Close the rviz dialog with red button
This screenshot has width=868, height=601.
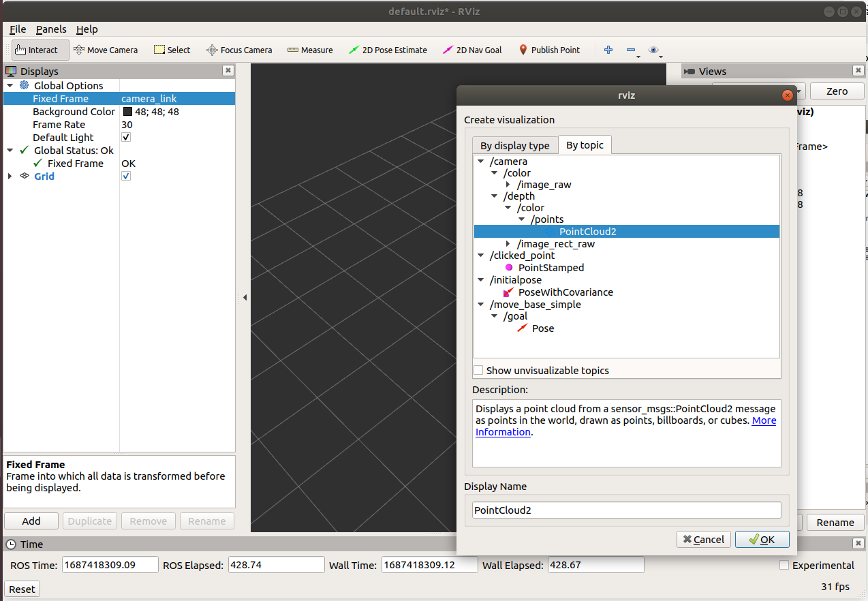pos(788,95)
